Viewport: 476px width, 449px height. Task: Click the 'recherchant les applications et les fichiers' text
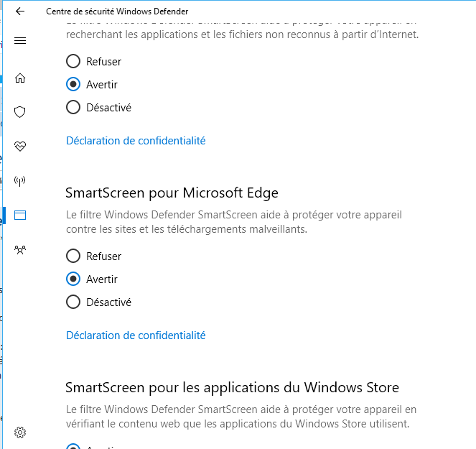[x=242, y=34]
